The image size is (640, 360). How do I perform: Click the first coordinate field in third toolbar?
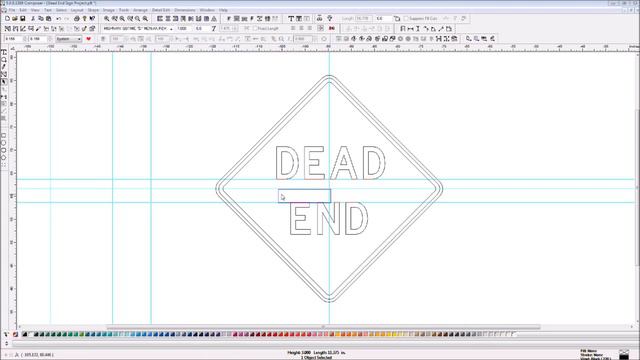point(13,39)
